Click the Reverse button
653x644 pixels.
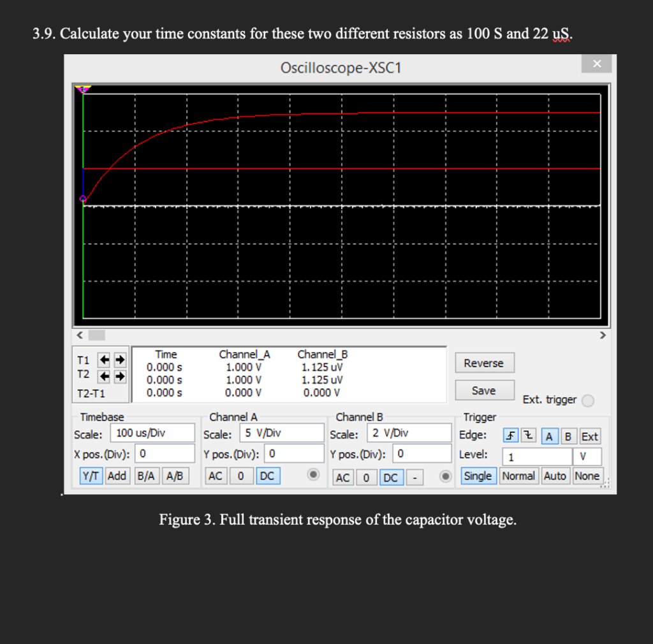(484, 362)
